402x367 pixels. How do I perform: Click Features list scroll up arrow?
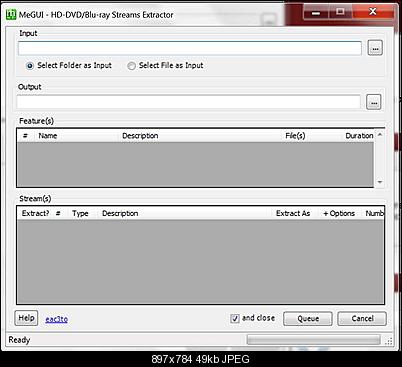[380, 134]
